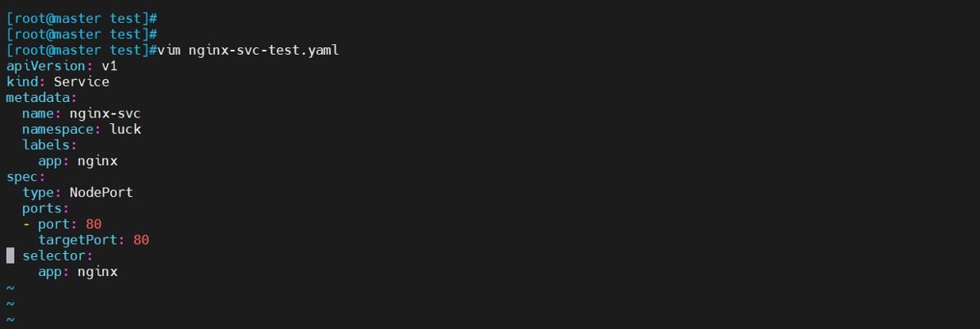Click the block cursor beside selector
This screenshot has height=329, width=980.
(x=11, y=256)
